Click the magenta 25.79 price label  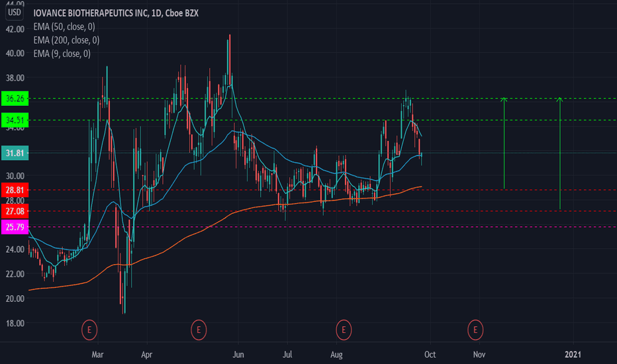point(15,227)
